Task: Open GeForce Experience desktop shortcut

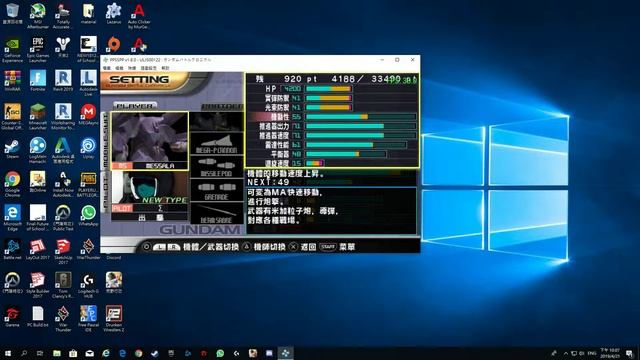Action: coord(12,49)
